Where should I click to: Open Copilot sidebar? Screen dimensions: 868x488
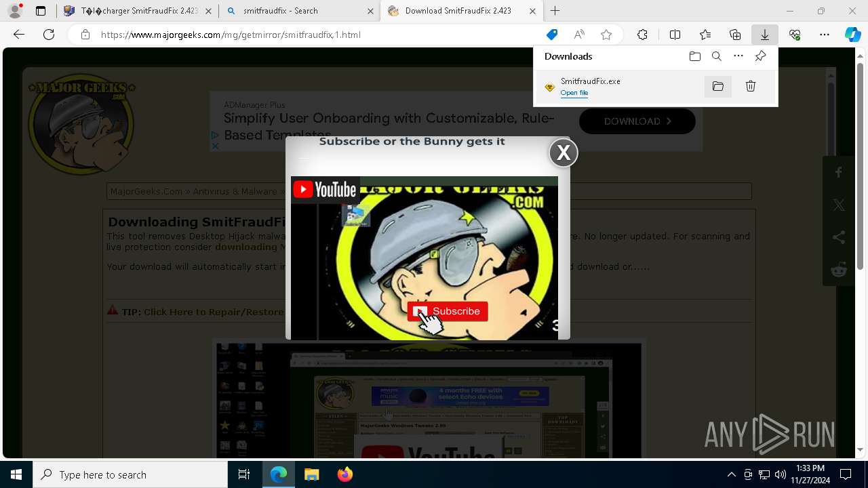coord(852,35)
